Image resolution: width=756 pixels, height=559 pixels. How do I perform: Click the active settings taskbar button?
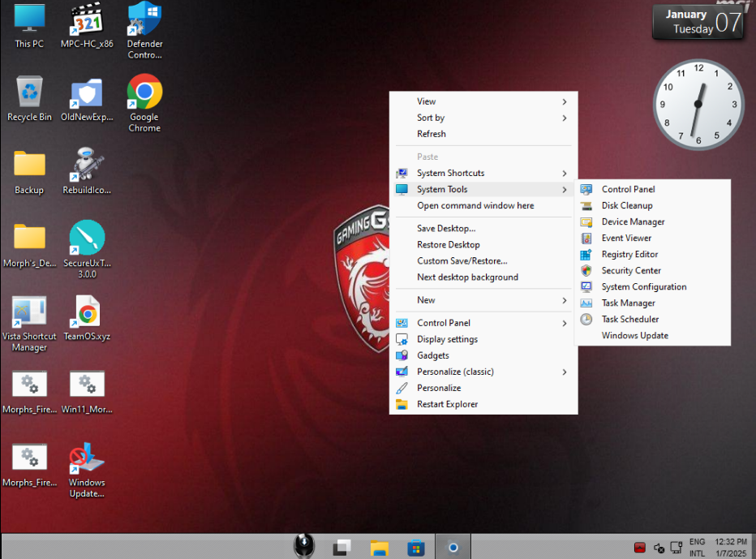tap(453, 547)
